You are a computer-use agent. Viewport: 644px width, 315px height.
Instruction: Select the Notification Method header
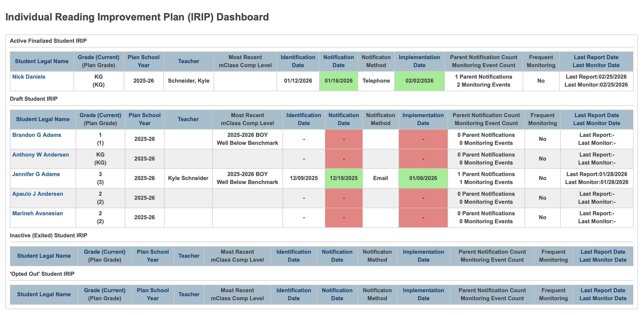(380, 119)
